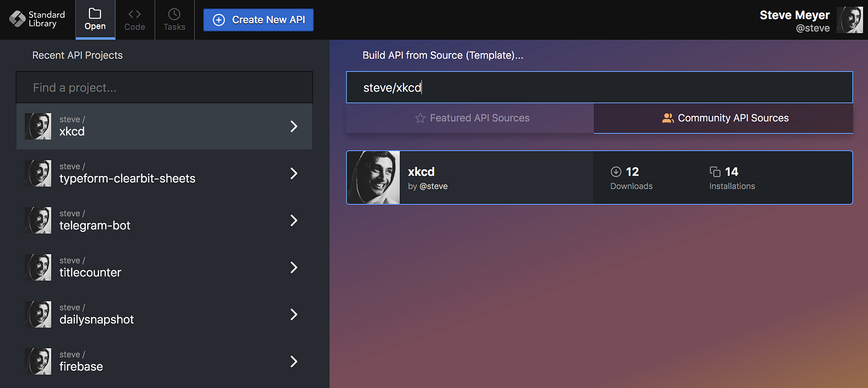Expand the xkcd project chevron

coord(293,126)
